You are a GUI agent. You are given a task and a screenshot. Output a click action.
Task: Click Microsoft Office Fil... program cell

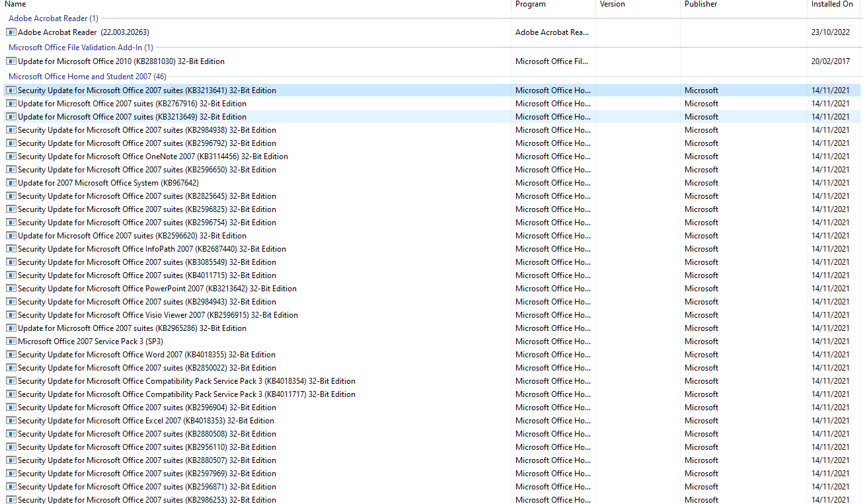(x=552, y=61)
